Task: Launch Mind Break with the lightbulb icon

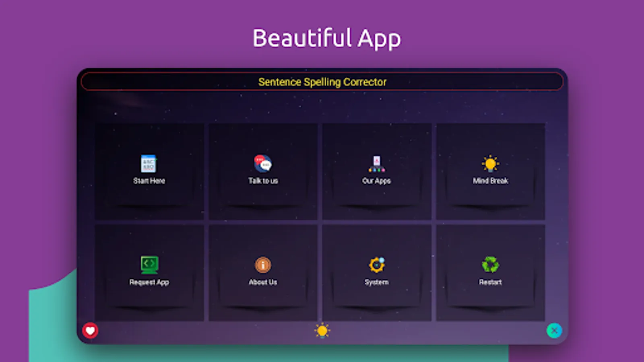Action: coord(490,163)
